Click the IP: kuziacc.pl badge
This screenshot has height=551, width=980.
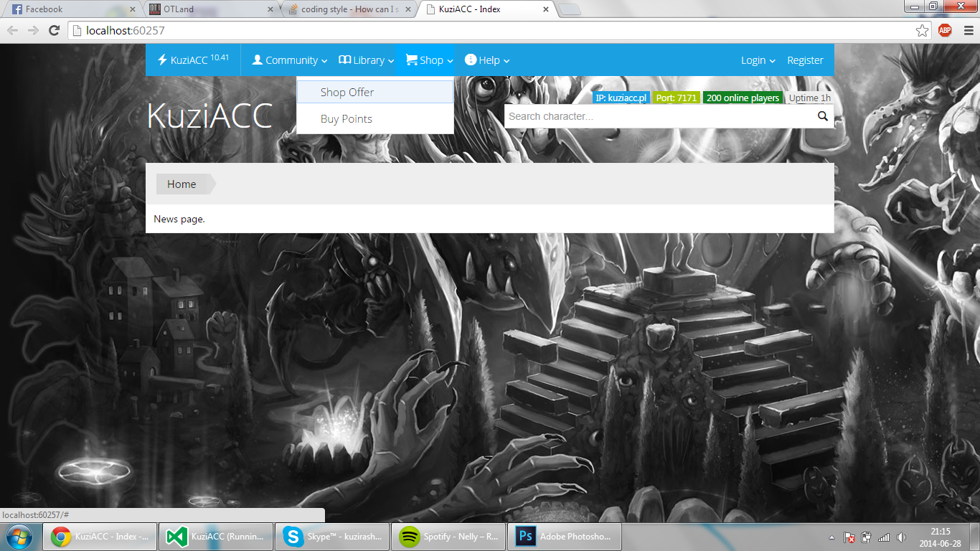[621, 98]
